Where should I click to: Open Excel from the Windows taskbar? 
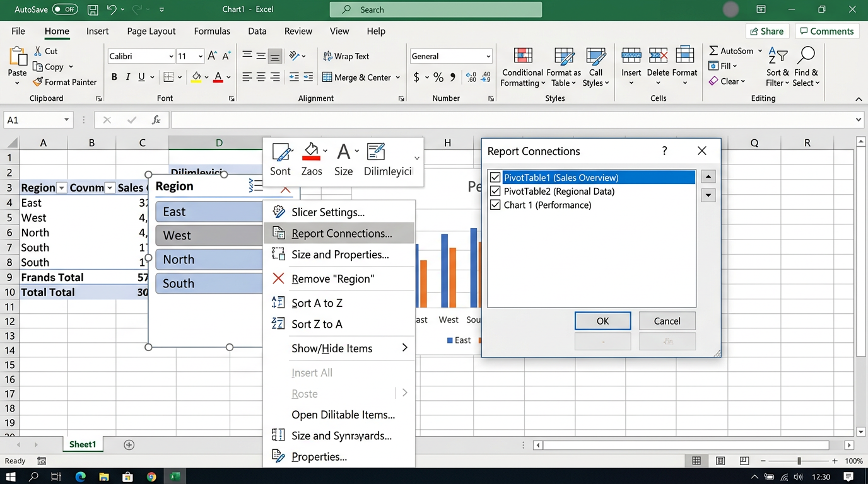coord(175,476)
